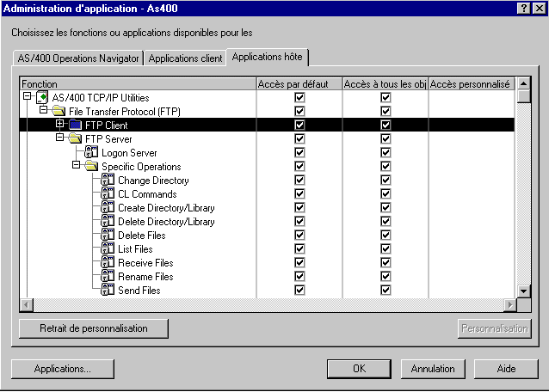Select the FTP Server row label
This screenshot has width=549, height=392.
click(108, 139)
